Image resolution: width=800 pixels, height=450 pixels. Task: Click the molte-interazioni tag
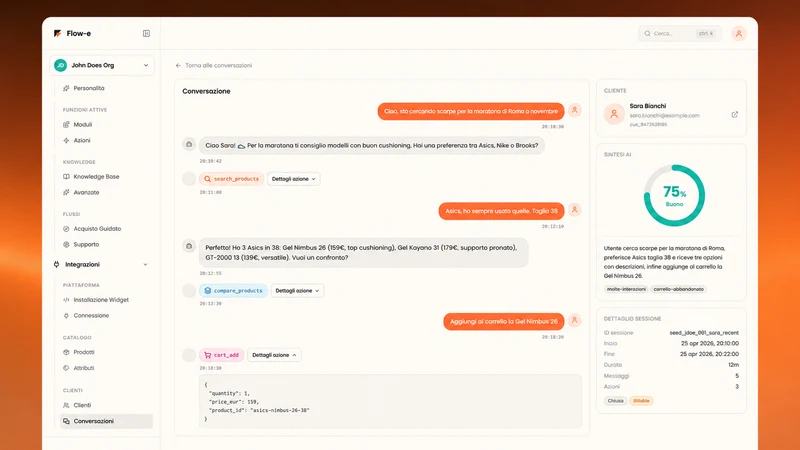coord(626,289)
